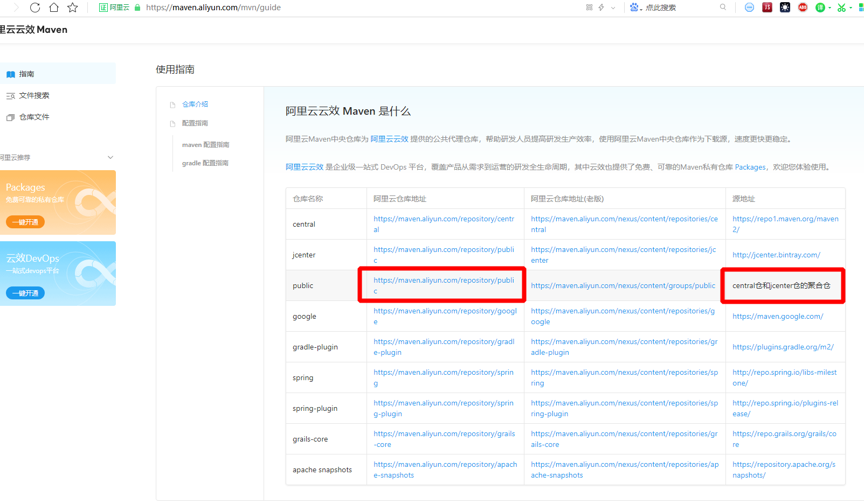
Task: Select 指南 in the left sidebar
Action: (x=58, y=74)
